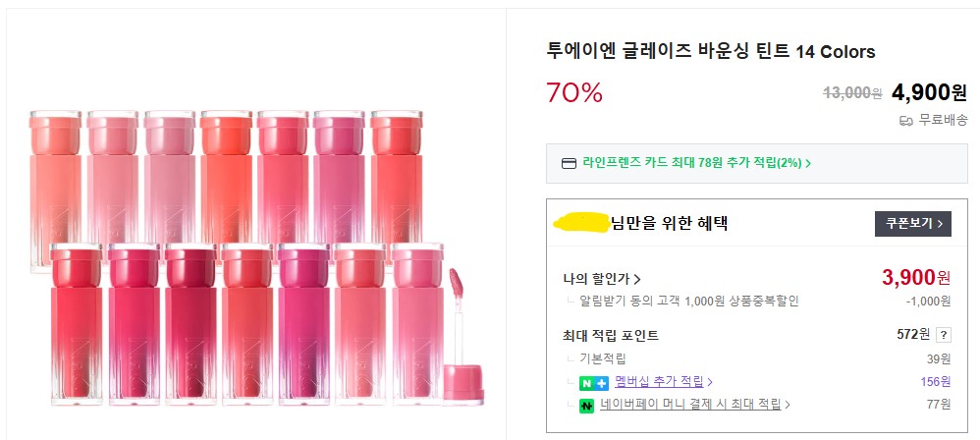
Task: Expand the chevron after 네이버페이 머니 적립 text
Action: pyautogui.click(x=788, y=405)
